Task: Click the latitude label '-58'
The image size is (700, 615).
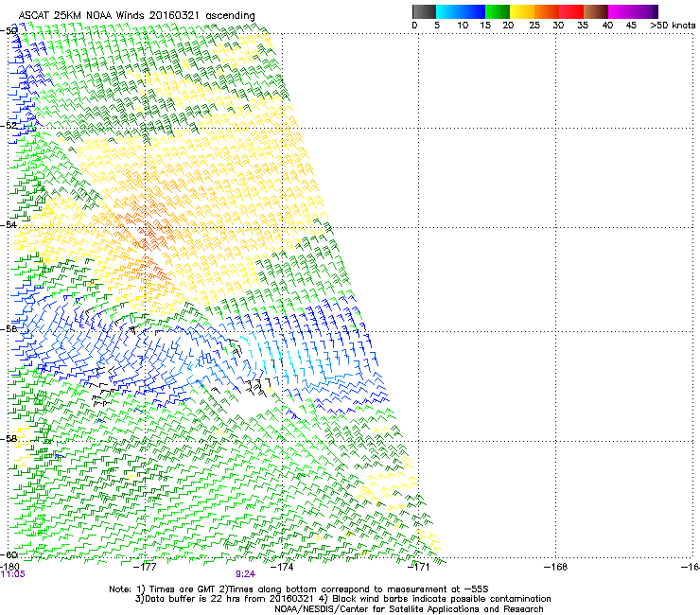Action: (9, 439)
